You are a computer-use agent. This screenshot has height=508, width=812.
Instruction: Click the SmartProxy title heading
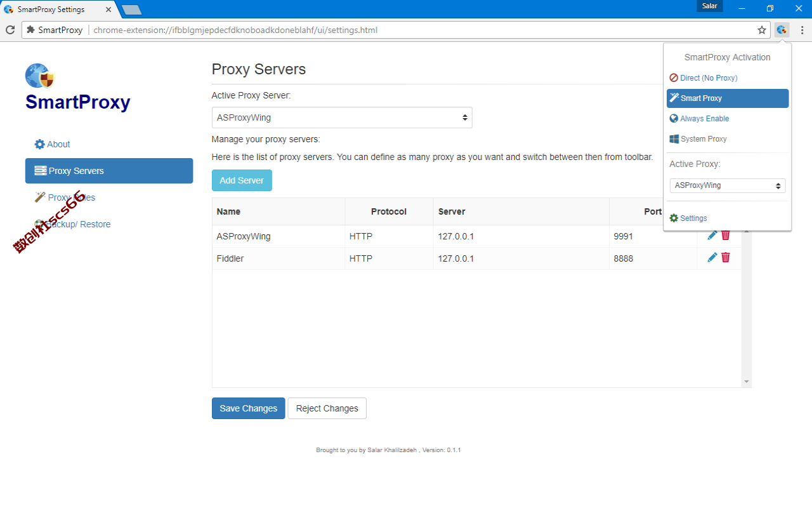(x=78, y=102)
